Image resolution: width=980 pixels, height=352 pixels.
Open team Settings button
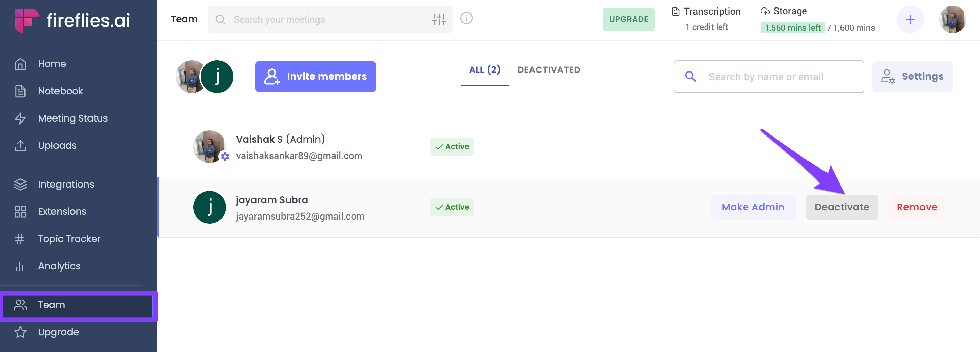click(x=912, y=77)
